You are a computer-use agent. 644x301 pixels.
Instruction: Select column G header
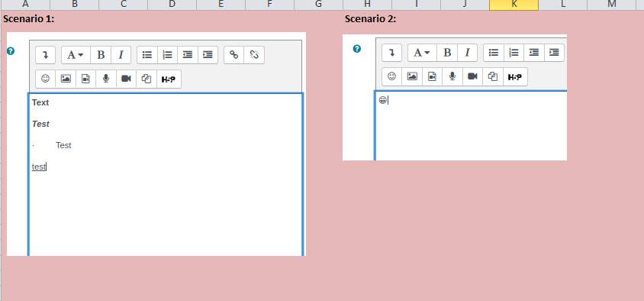(319, 5)
